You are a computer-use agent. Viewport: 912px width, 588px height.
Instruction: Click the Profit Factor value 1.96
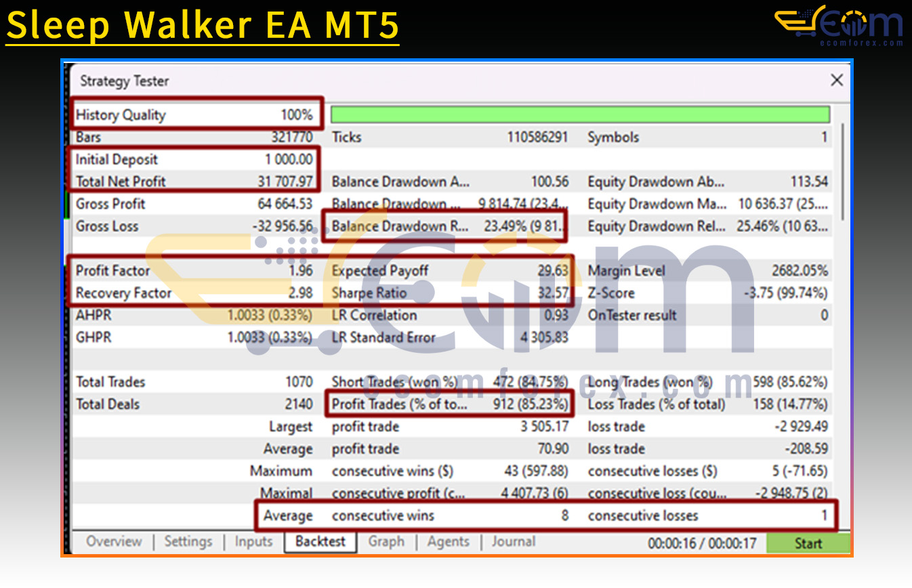click(301, 271)
